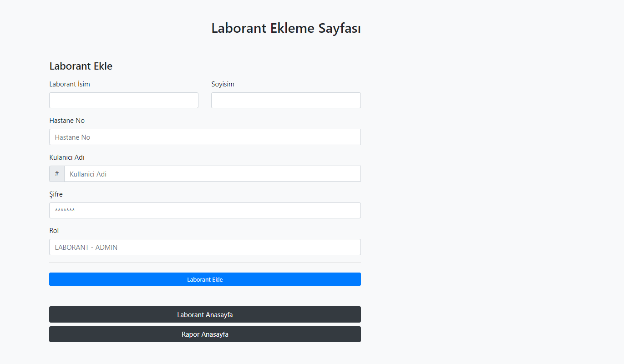Select the Soyisim input box
The height and width of the screenshot is (364, 624).
click(x=285, y=100)
